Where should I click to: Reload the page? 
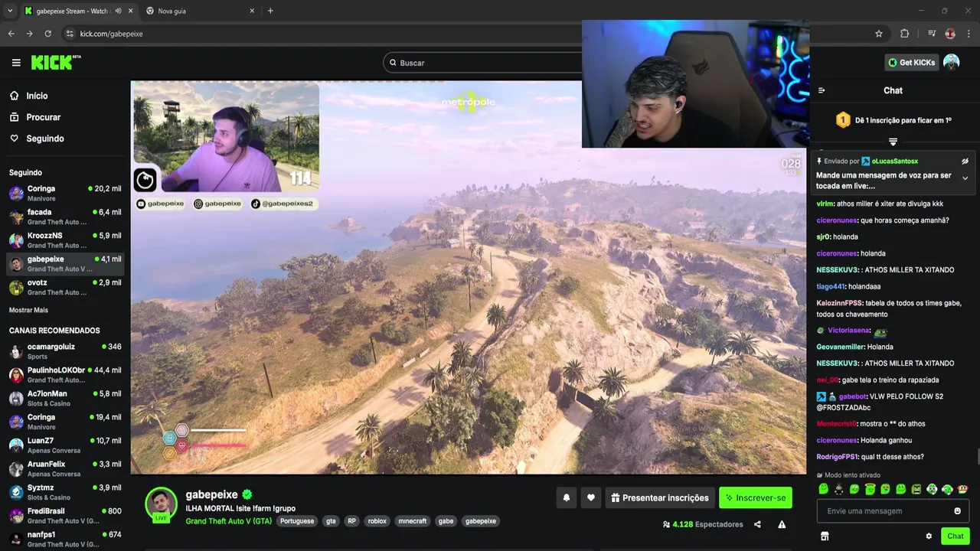(x=47, y=34)
